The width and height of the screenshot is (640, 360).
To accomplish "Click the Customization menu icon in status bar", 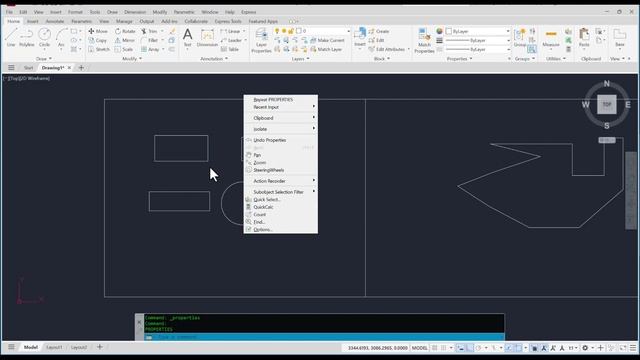I will 633,348.
